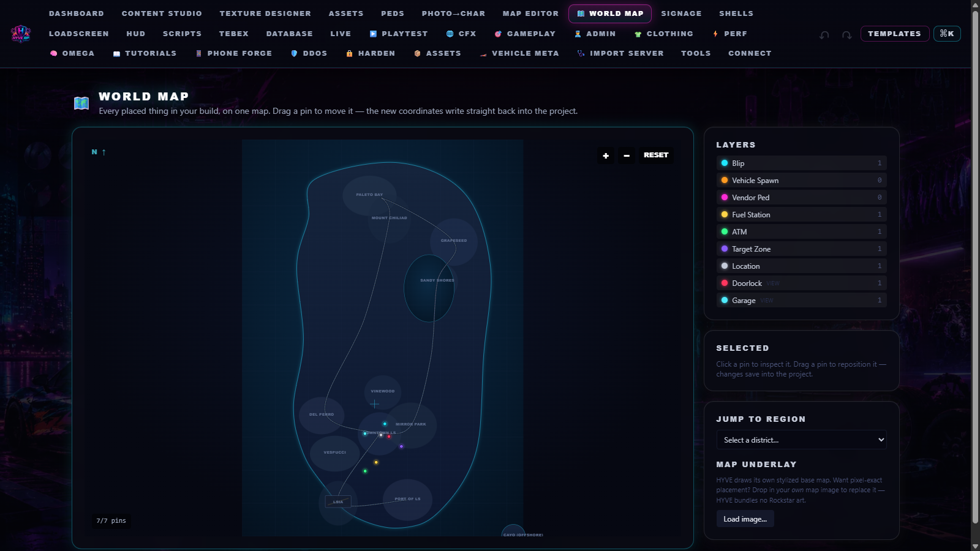
Task: Open the Dashboard tab
Action: pyautogui.click(x=77, y=13)
